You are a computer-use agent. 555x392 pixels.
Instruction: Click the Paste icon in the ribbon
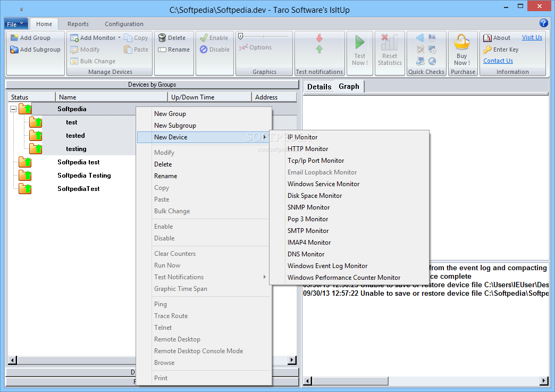pyautogui.click(x=128, y=49)
